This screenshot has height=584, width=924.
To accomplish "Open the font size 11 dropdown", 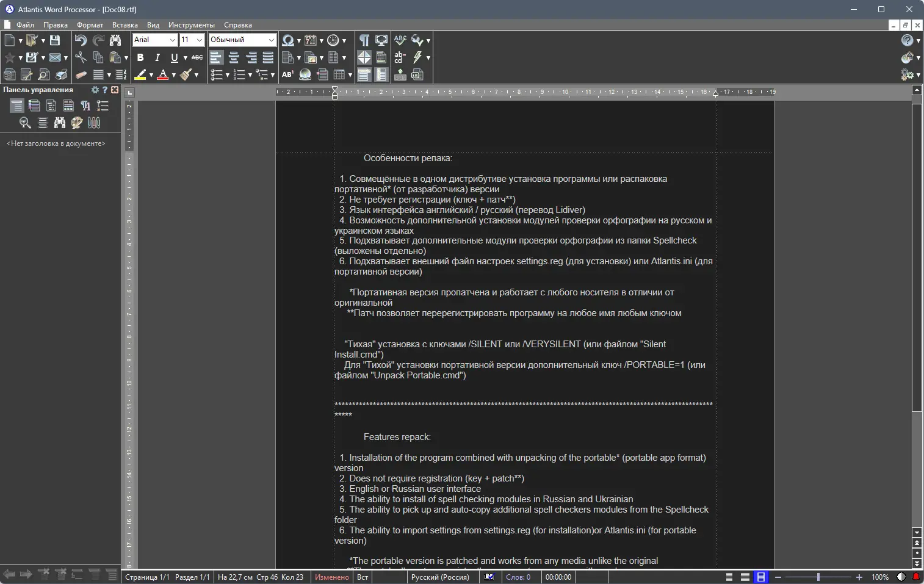I will [x=200, y=40].
